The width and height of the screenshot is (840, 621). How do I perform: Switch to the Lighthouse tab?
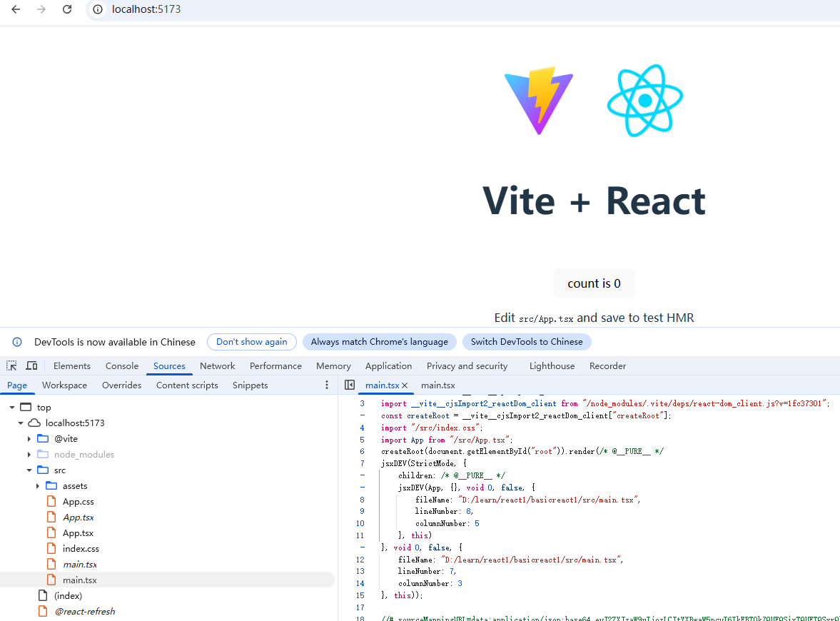[552, 366]
